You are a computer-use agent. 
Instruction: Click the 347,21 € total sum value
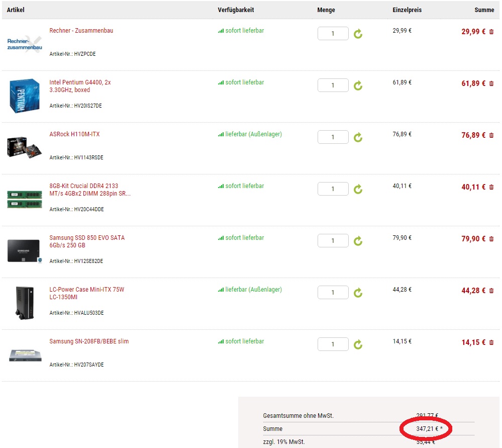[428, 429]
